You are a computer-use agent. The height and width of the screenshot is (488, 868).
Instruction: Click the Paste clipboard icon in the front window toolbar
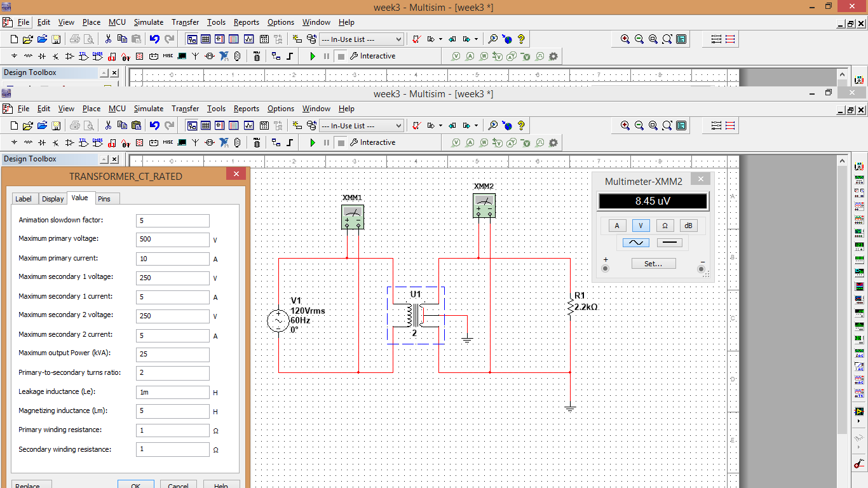136,126
